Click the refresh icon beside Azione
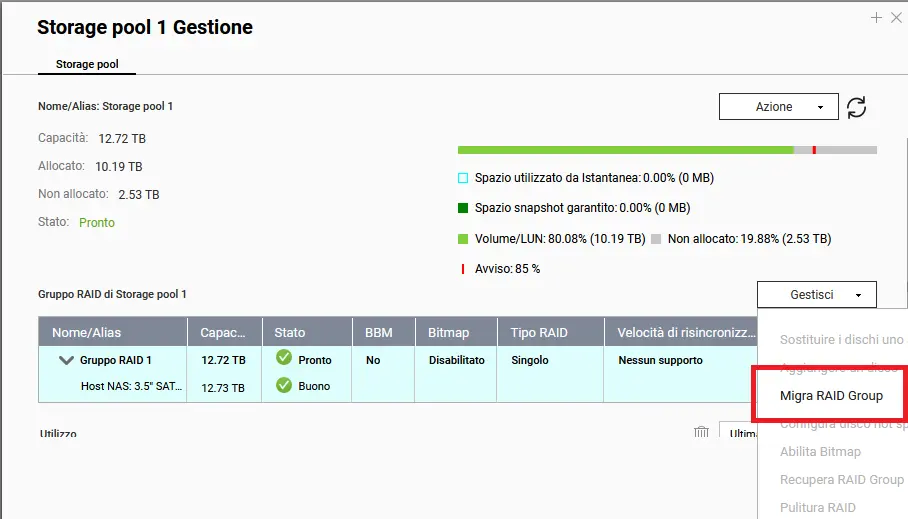 click(856, 107)
